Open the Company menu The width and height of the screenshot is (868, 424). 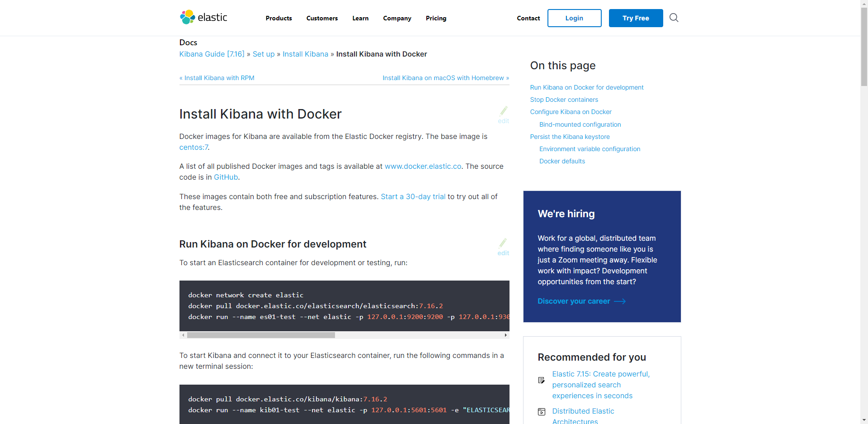(397, 18)
